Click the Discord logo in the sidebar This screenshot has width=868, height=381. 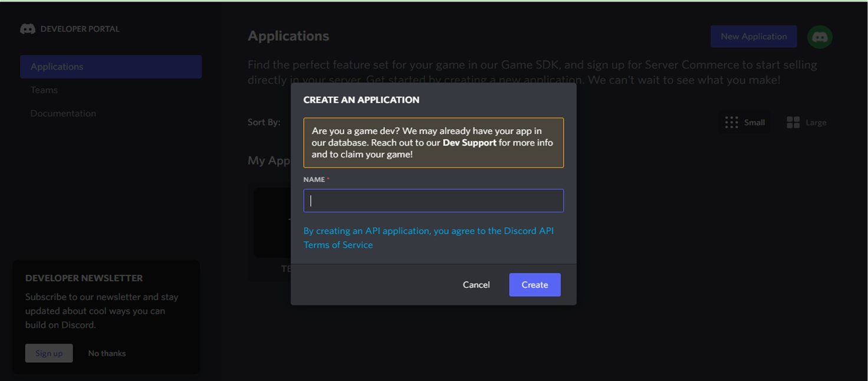click(x=28, y=29)
